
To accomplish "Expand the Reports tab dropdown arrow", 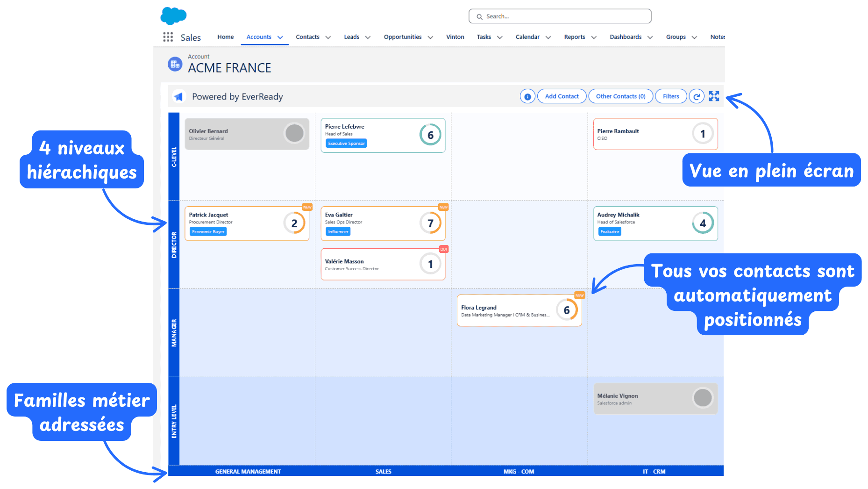I will tap(594, 37).
